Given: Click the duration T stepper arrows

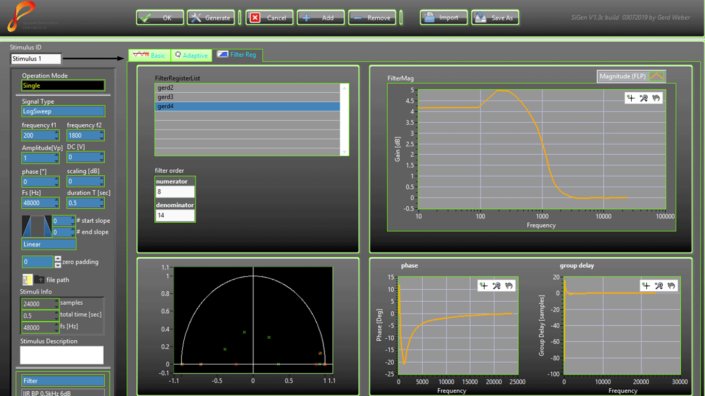Looking at the screenshot, I should point(102,203).
